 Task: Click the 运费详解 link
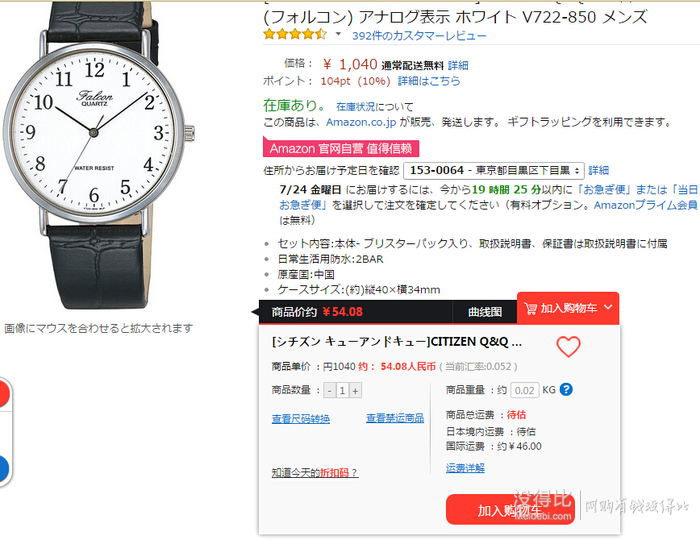pos(465,468)
